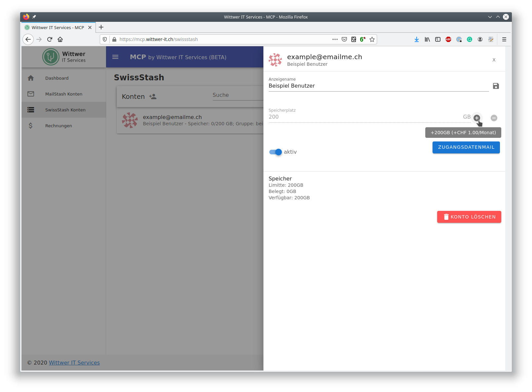Click the site security padlock icon
532x392 pixels.
[x=114, y=39]
